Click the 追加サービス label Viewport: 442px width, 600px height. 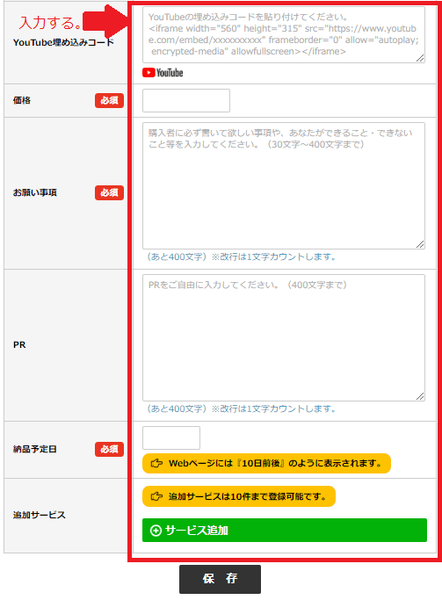(39, 515)
